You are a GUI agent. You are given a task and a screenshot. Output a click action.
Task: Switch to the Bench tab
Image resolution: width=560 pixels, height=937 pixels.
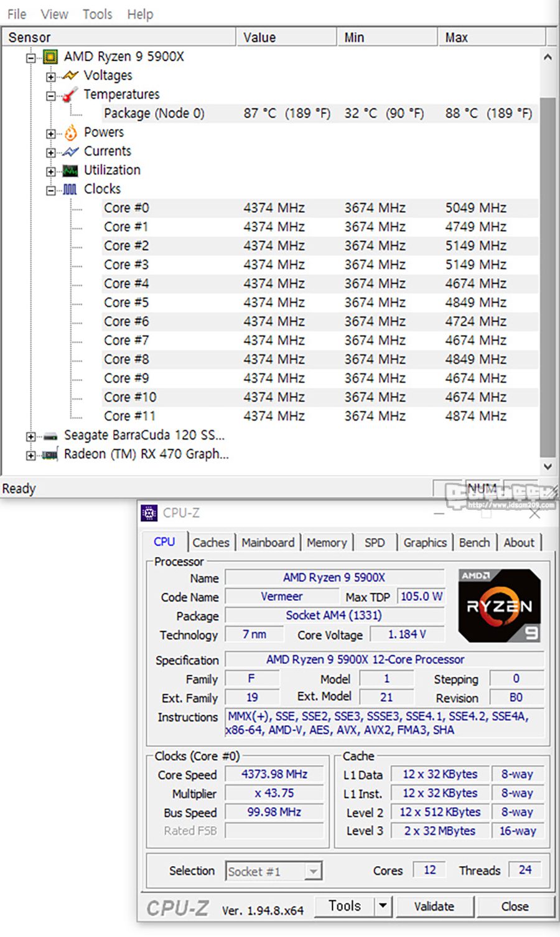point(474,542)
